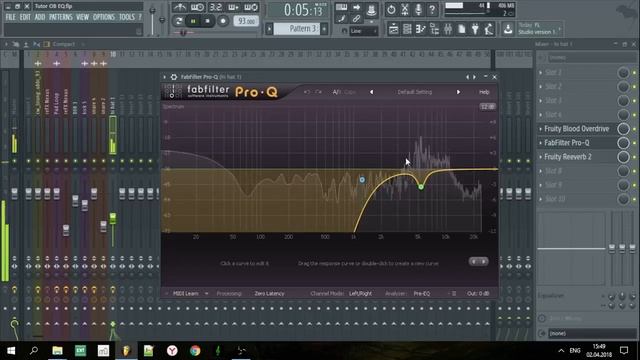Click the stop transport button
Image resolution: width=640 pixels, height=360 pixels.
[x=208, y=21]
